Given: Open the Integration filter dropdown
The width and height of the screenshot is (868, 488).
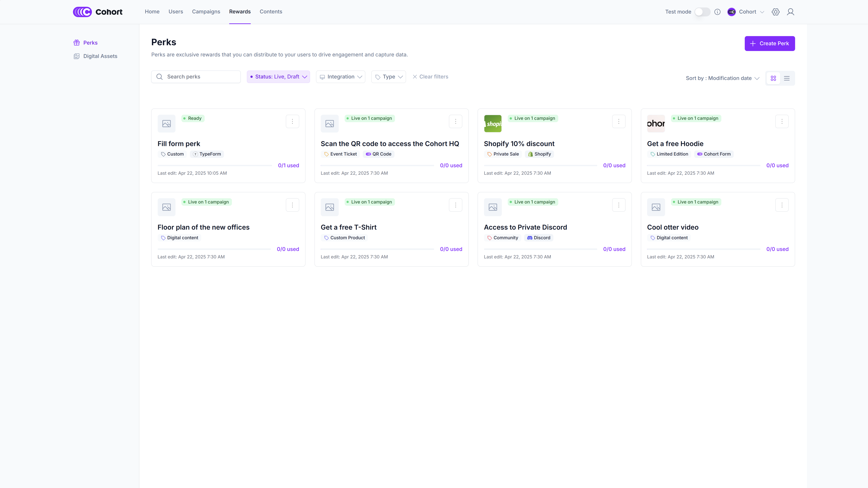Looking at the screenshot, I should 340,77.
